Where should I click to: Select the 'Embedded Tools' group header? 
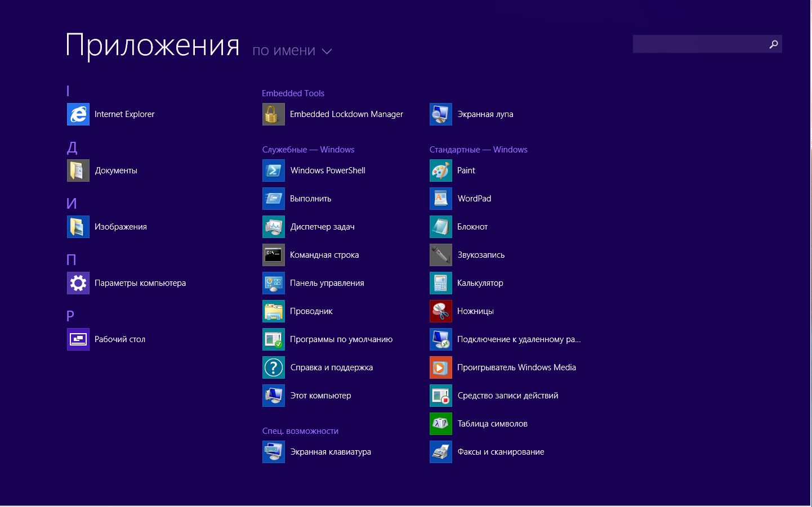point(293,93)
